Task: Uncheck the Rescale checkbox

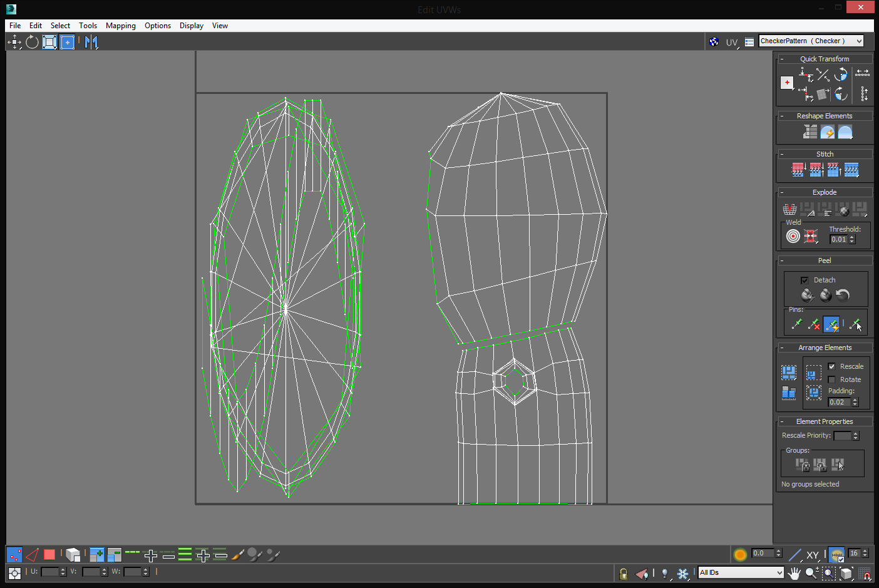Action: coord(831,366)
